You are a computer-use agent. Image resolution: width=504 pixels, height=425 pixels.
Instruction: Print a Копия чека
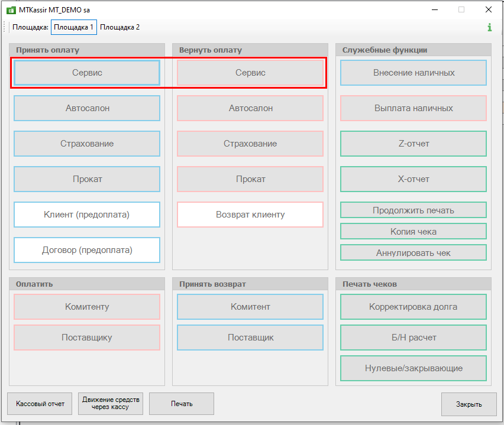[x=413, y=232]
